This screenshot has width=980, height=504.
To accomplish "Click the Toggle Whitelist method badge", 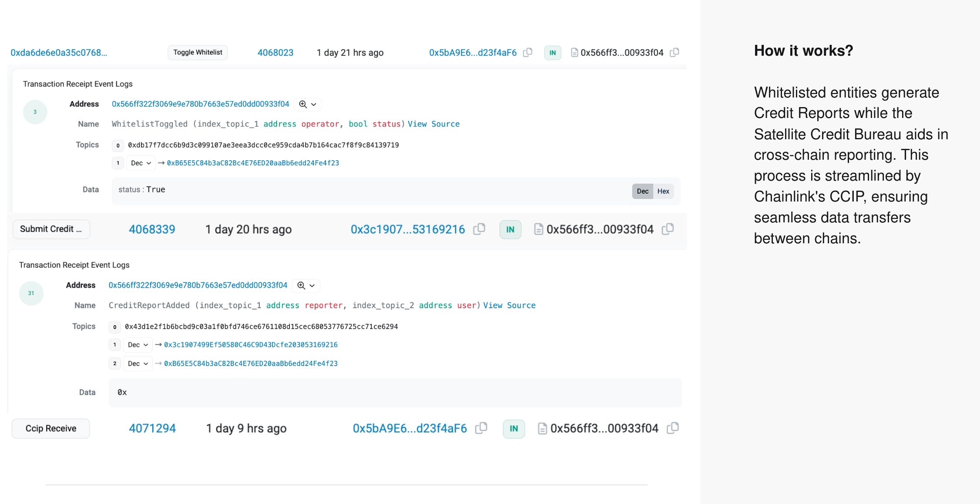I will 198,53.
